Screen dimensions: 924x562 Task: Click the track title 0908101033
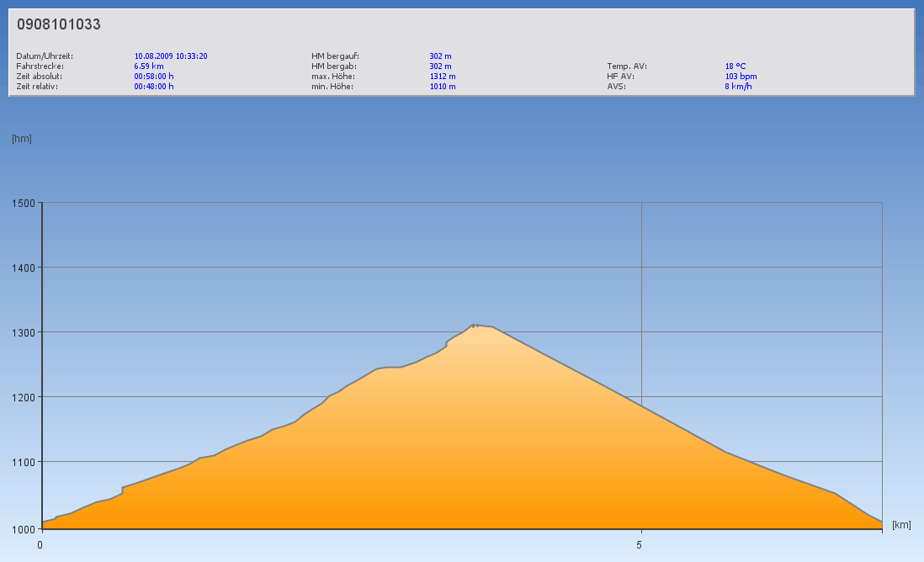tap(59, 25)
